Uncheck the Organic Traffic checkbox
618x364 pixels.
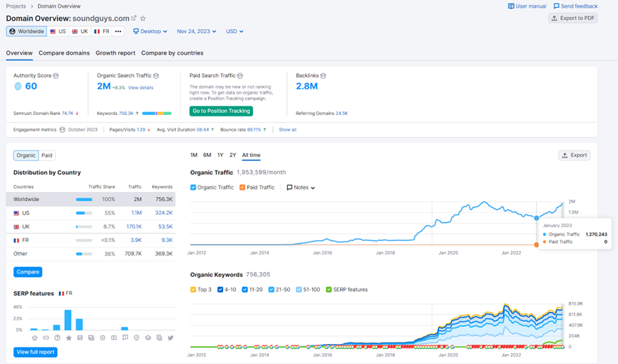[194, 188]
